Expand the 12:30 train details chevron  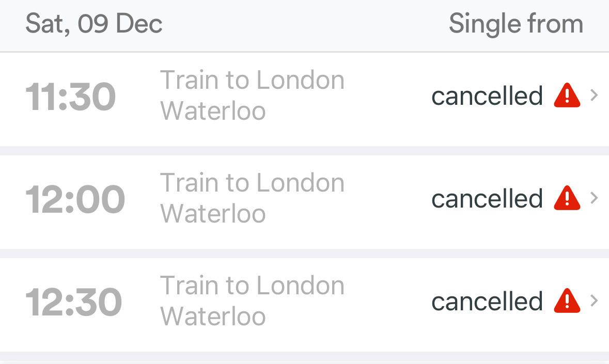(594, 301)
